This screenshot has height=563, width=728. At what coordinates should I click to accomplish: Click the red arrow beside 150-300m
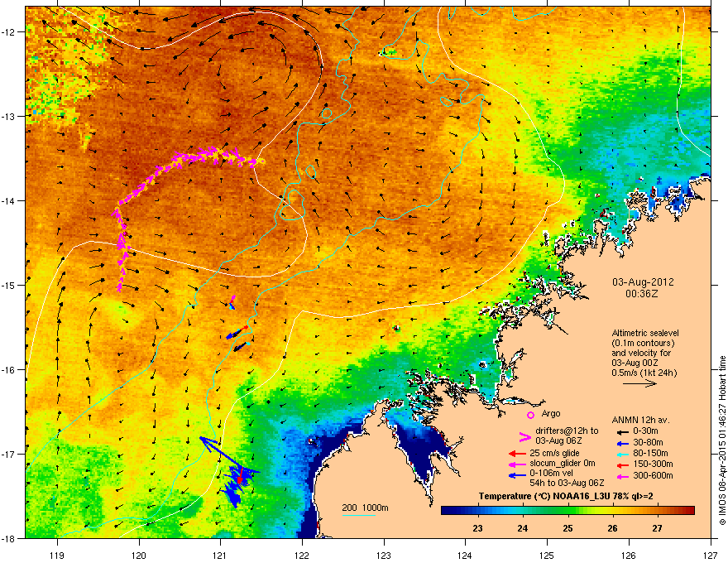(x=621, y=464)
